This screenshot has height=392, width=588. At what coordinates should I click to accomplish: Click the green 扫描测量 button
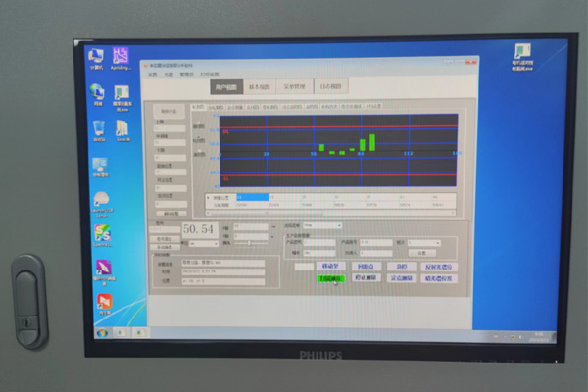point(329,278)
